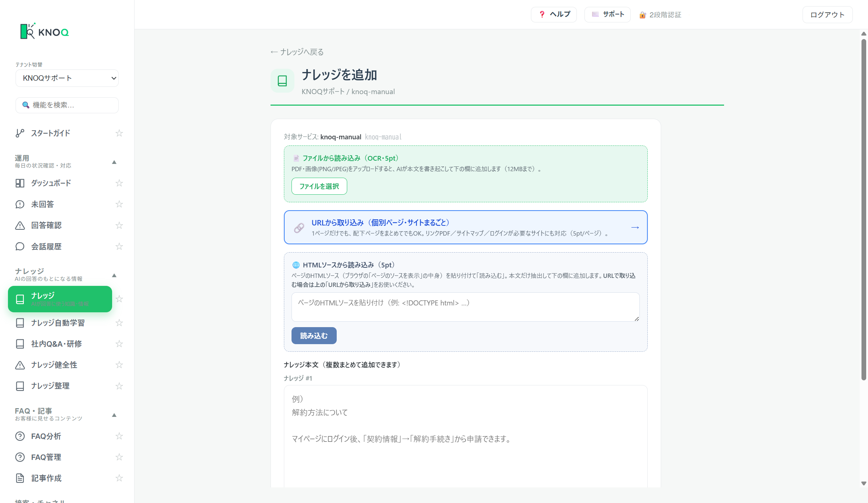Toggle the star beside active ナレッジ item
868x503 pixels.
coord(119,299)
